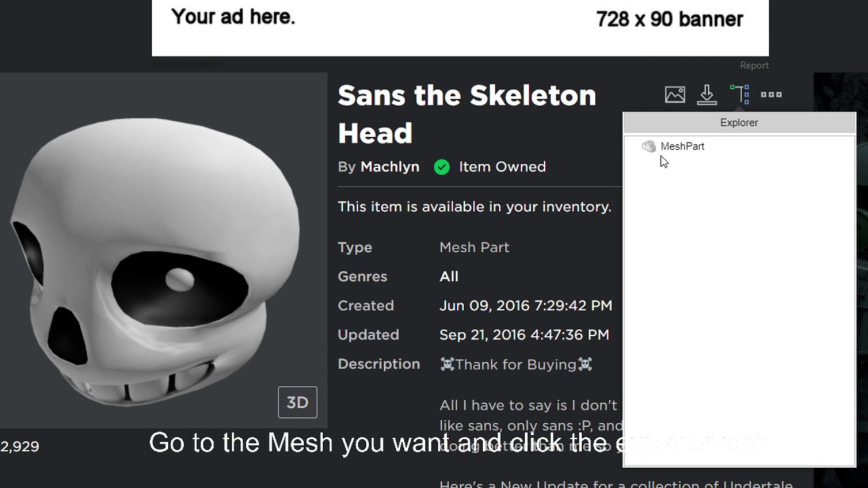Click the Mesh Part type value

[474, 247]
